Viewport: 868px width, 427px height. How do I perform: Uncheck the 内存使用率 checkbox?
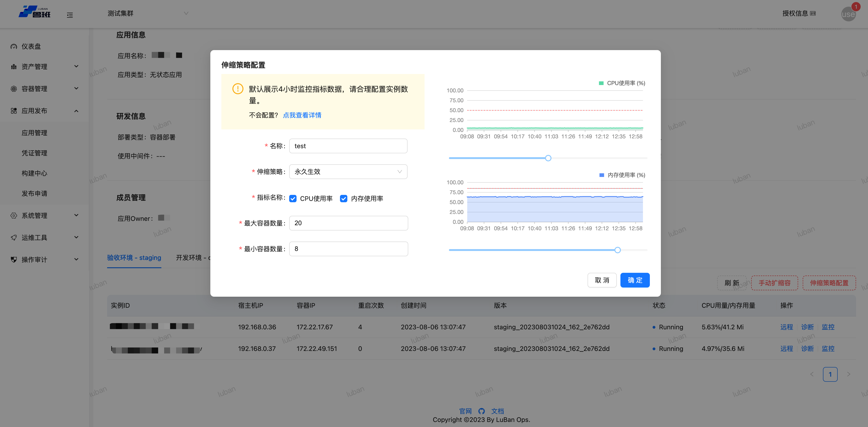pos(343,198)
